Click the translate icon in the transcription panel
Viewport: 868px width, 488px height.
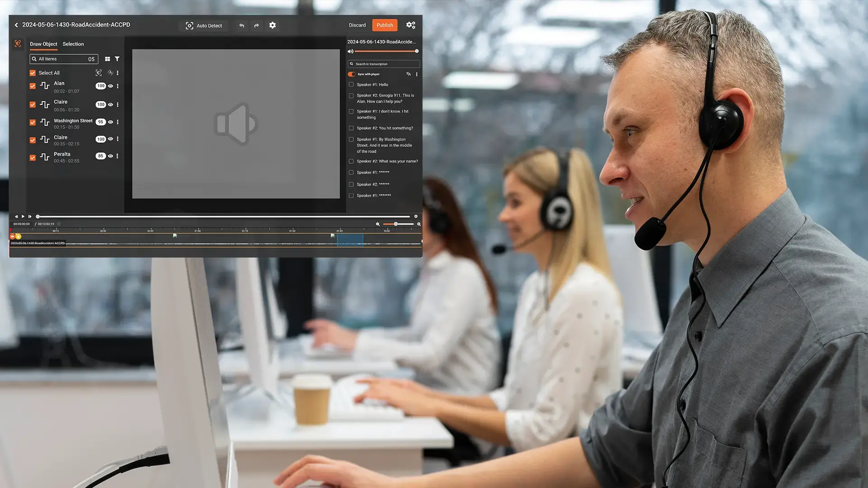[408, 74]
